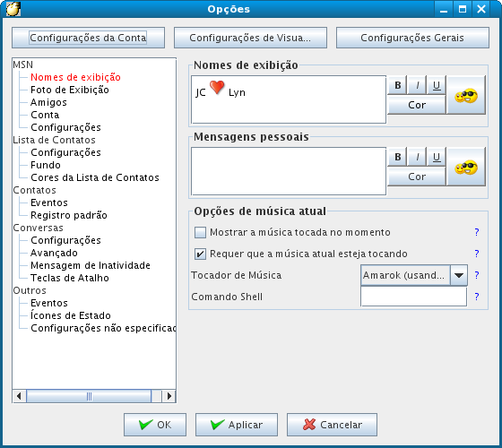Click help icon for Requer que a música

point(477,254)
